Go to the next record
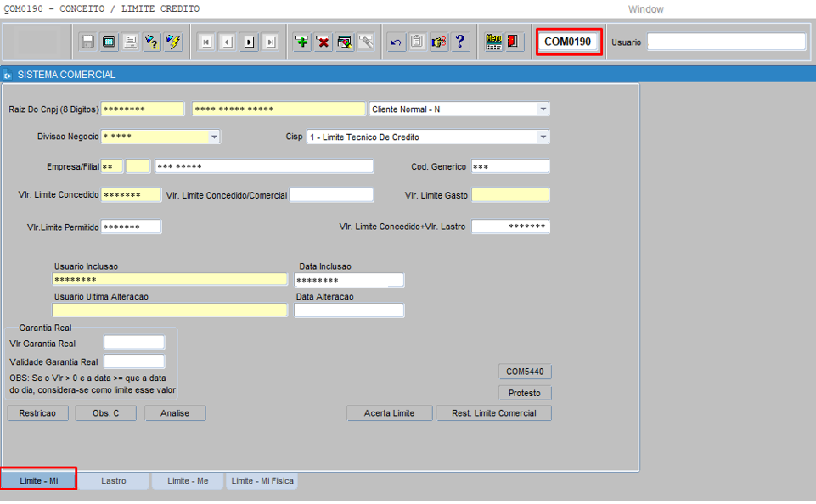The image size is (816, 504). (249, 42)
